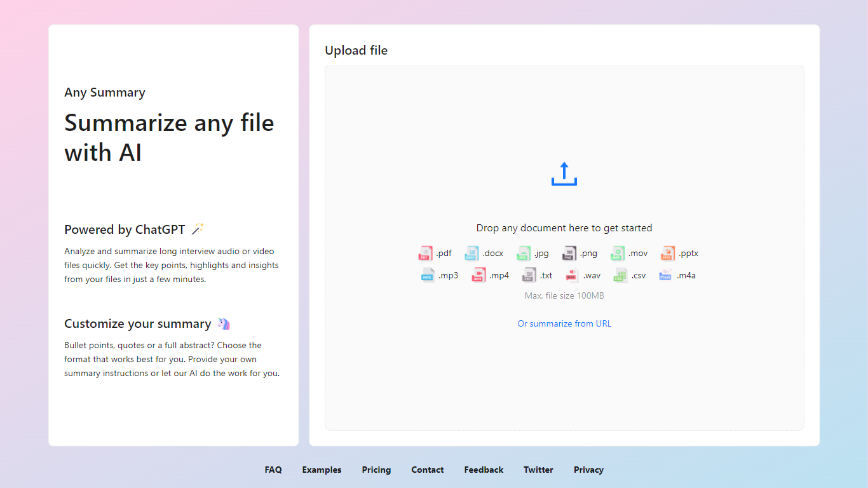The image size is (868, 488).
Task: Open the Pricing footer link
Action: [x=376, y=470]
